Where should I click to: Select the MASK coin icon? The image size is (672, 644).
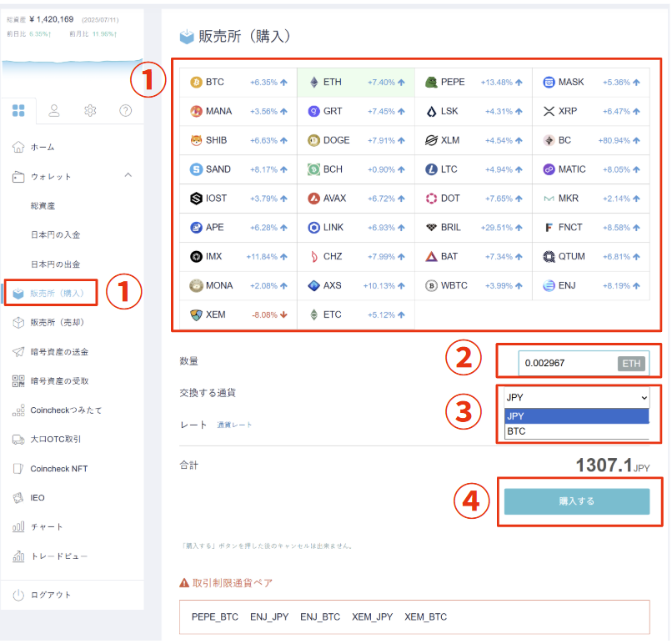click(549, 83)
